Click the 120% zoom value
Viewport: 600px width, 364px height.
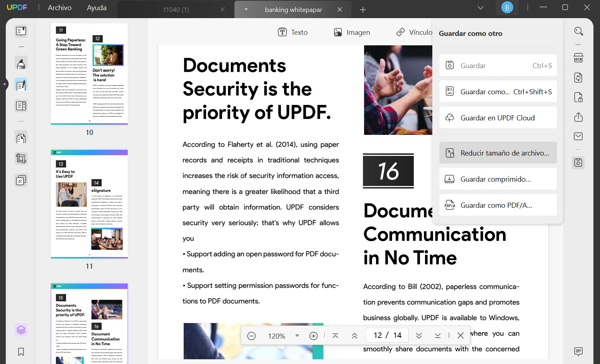(277, 336)
